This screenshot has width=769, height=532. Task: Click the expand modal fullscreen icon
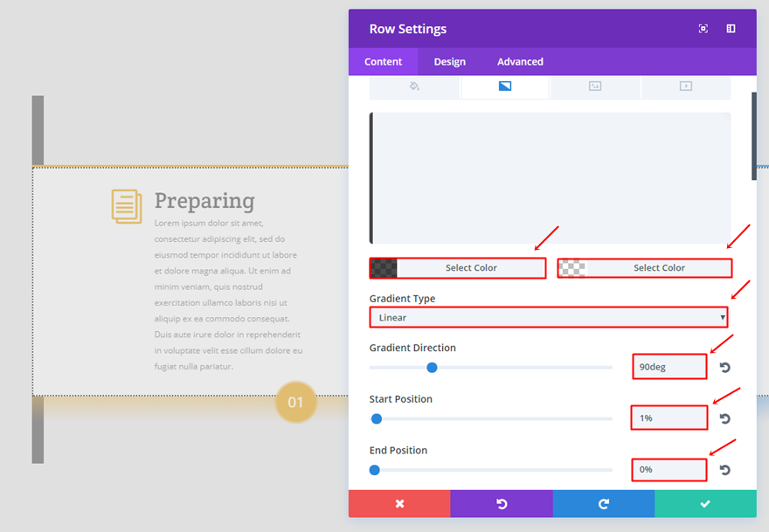pyautogui.click(x=703, y=29)
